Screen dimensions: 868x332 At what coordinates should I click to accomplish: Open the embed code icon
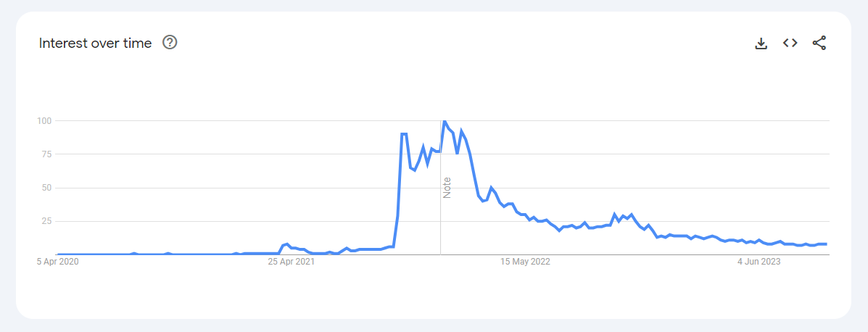790,43
